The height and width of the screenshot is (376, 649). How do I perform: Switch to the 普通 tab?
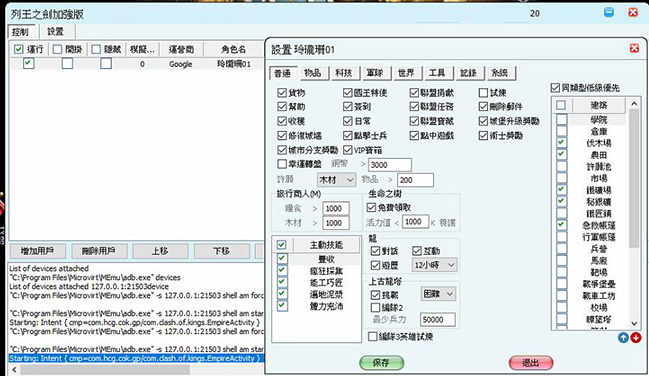(283, 73)
